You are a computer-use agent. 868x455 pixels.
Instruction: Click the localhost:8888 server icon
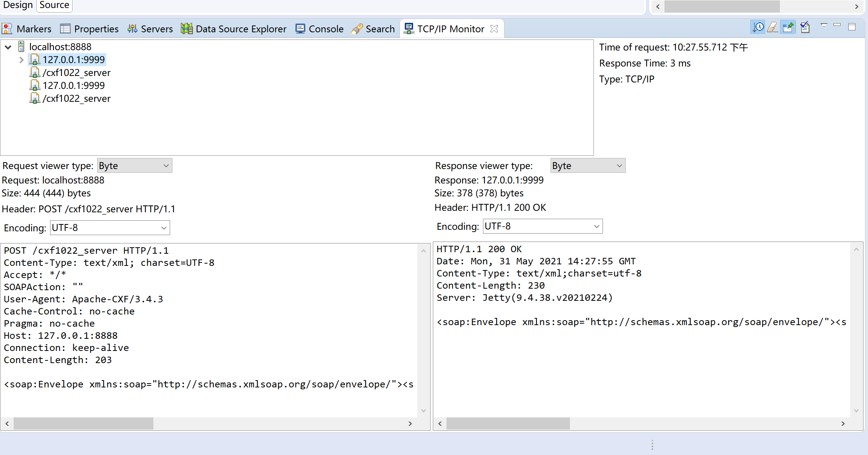tap(22, 47)
